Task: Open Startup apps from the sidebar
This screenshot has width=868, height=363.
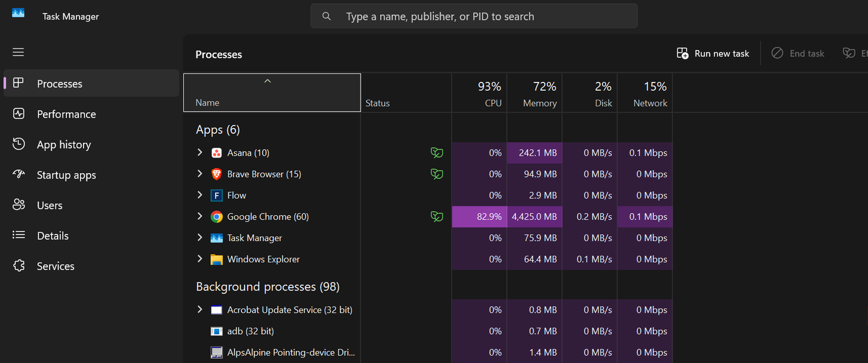Action: 18,174
